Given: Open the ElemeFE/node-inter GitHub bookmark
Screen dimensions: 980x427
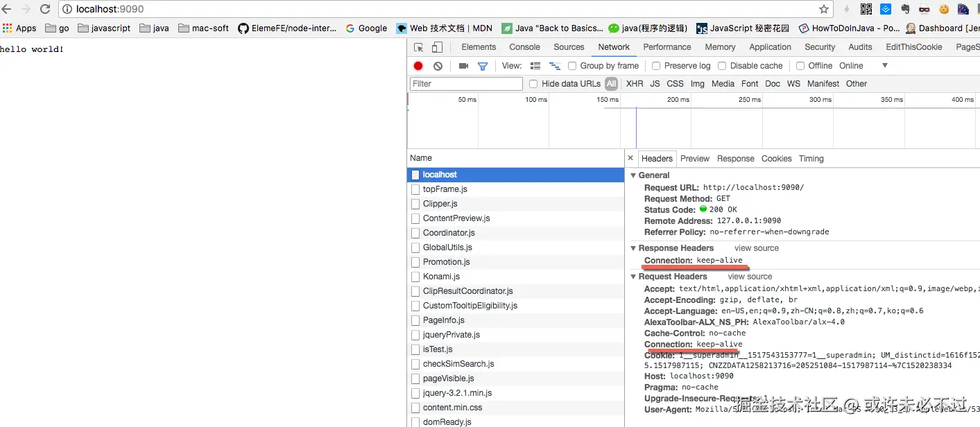Looking at the screenshot, I should click(x=287, y=28).
